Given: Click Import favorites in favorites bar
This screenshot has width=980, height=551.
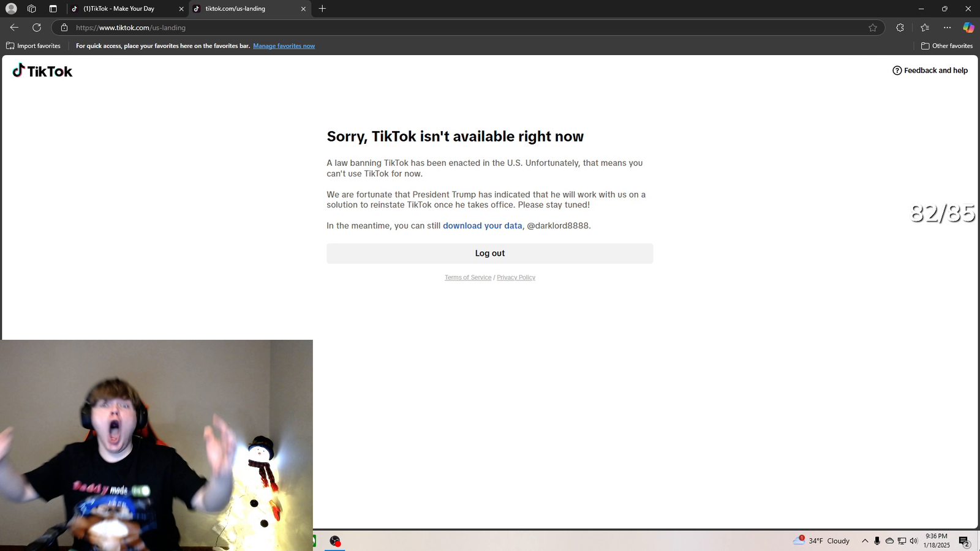Looking at the screenshot, I should [x=34, y=46].
